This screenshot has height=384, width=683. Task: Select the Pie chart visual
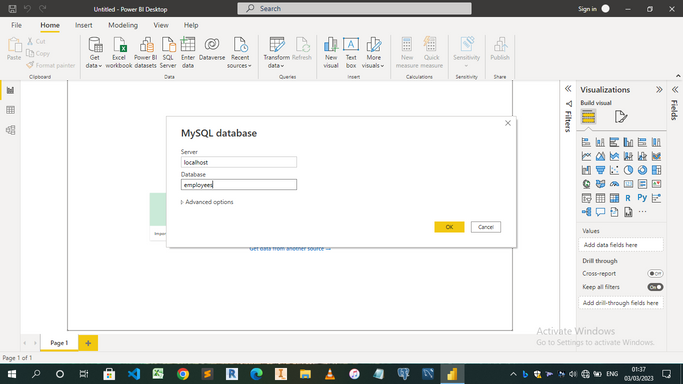[628, 170]
